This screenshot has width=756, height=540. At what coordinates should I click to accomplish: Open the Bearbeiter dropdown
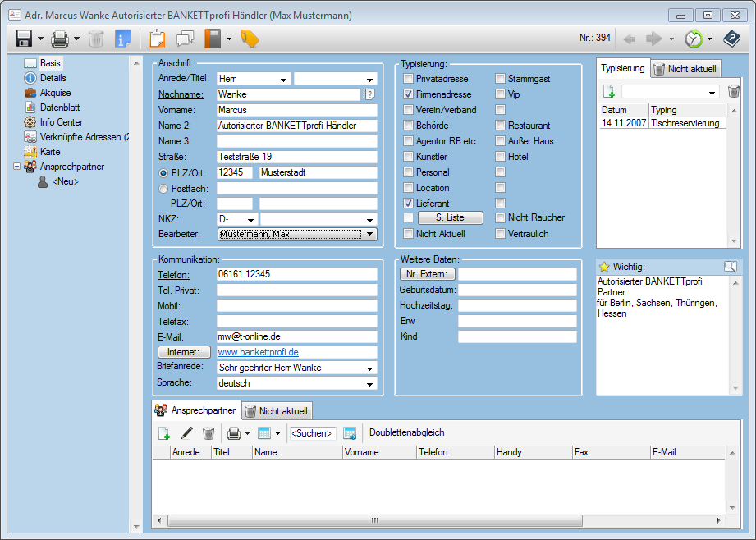[369, 235]
